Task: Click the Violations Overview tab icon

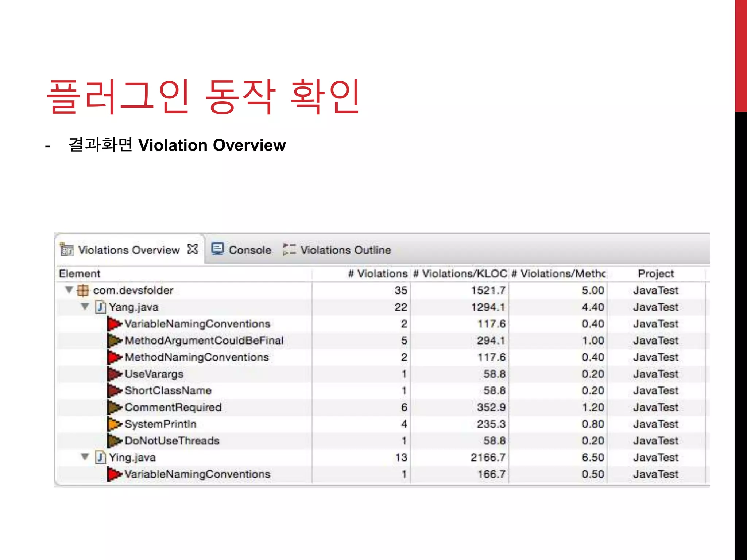Action: [67, 249]
